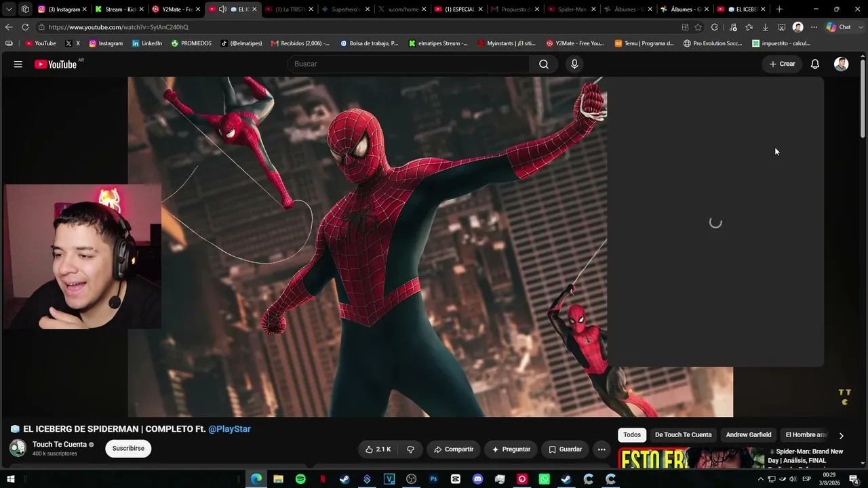Mute the tab using the speaker icon
The height and width of the screenshot is (488, 868).
[x=222, y=9]
